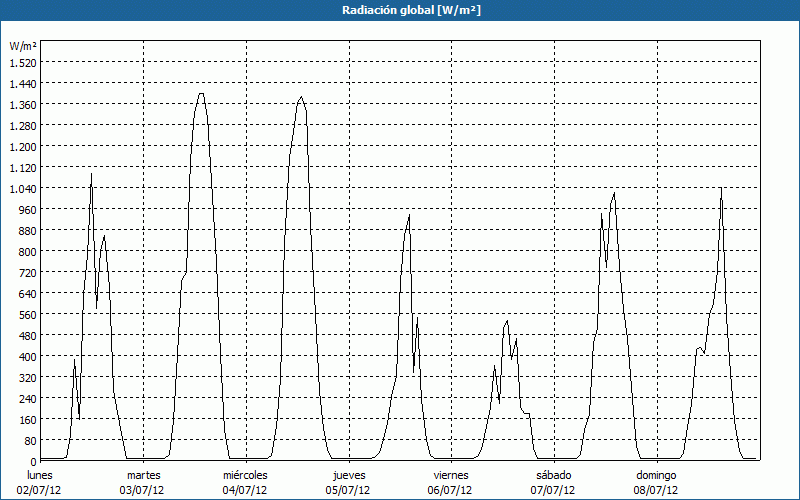Click the 480 y-axis value
The width and height of the screenshot is (800, 500).
tap(28, 335)
